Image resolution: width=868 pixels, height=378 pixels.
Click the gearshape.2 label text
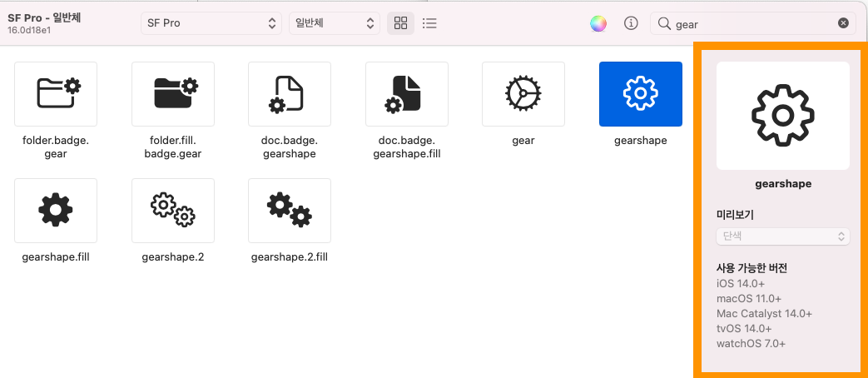pyautogui.click(x=173, y=257)
